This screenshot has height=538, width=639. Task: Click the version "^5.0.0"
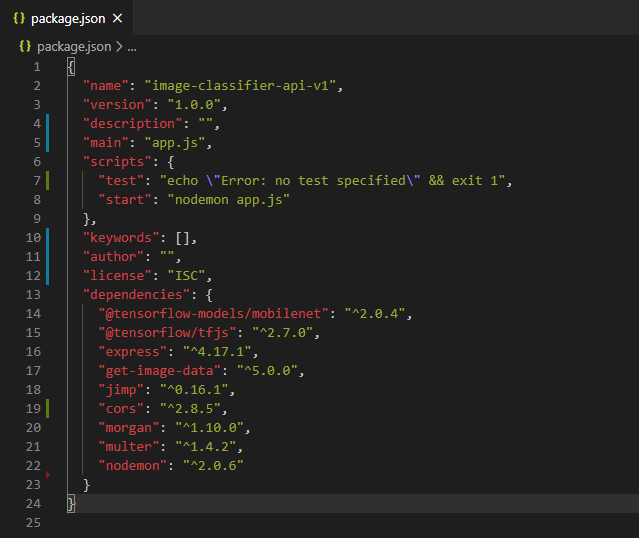[x=267, y=371]
